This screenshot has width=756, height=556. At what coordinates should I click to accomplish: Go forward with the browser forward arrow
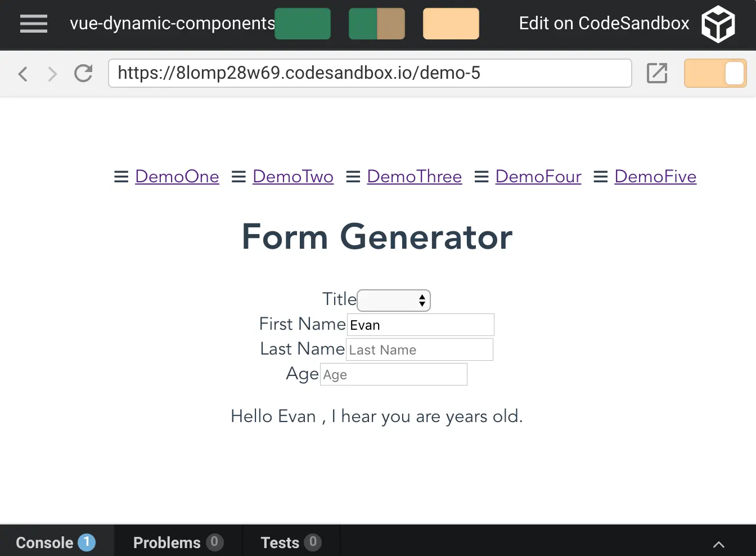click(52, 74)
